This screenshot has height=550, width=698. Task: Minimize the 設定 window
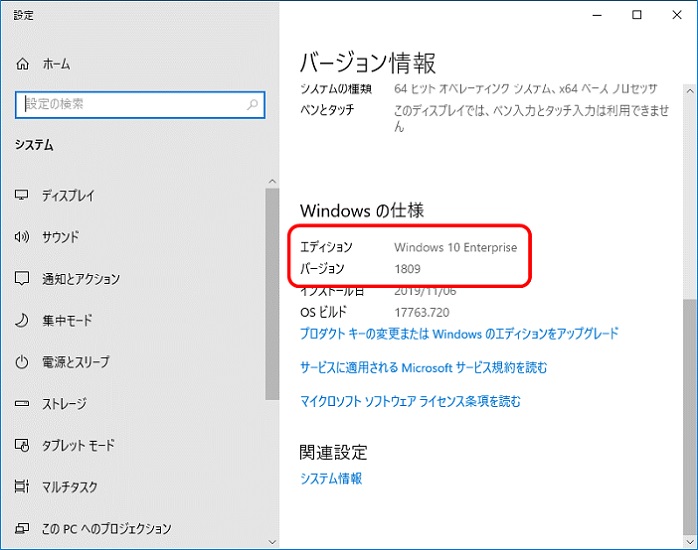597,15
